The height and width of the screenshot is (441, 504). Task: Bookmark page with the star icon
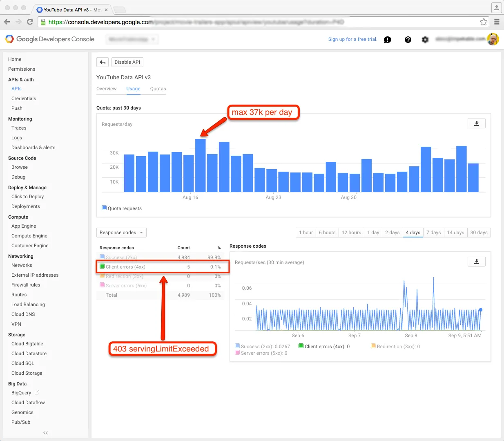(484, 22)
